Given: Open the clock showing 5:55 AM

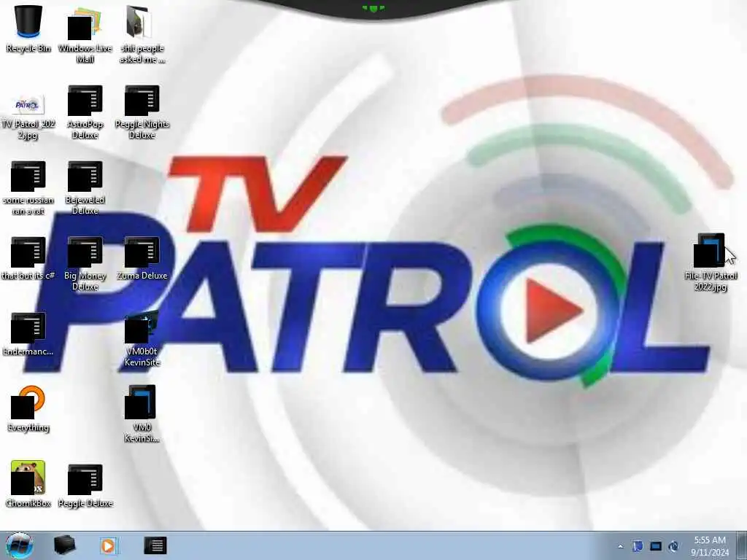Looking at the screenshot, I should point(710,546).
